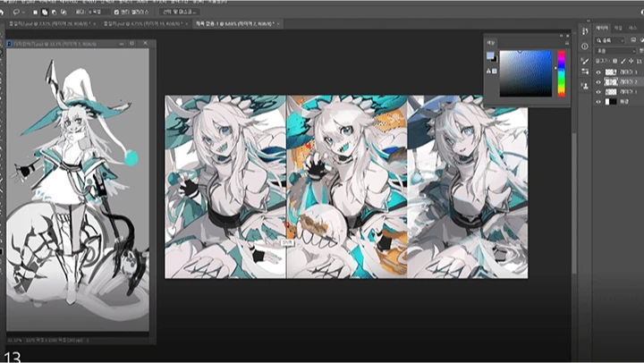Select the New selection mode icon
The image size is (644, 363).
pos(35,13)
